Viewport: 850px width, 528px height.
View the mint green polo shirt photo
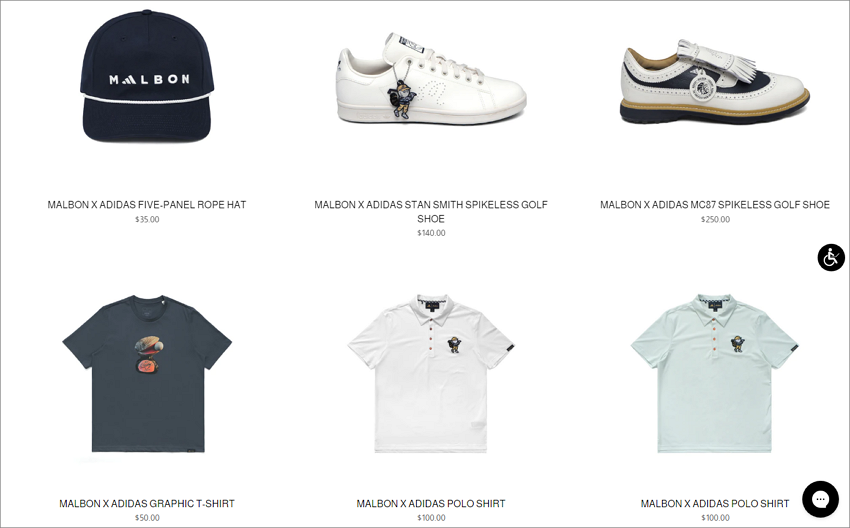pos(715,374)
